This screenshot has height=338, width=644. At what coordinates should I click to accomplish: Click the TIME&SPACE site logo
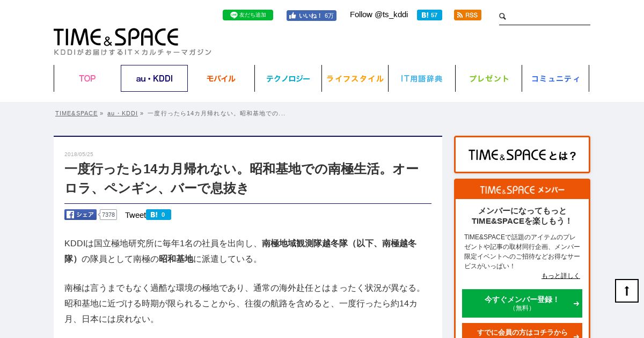click(116, 37)
